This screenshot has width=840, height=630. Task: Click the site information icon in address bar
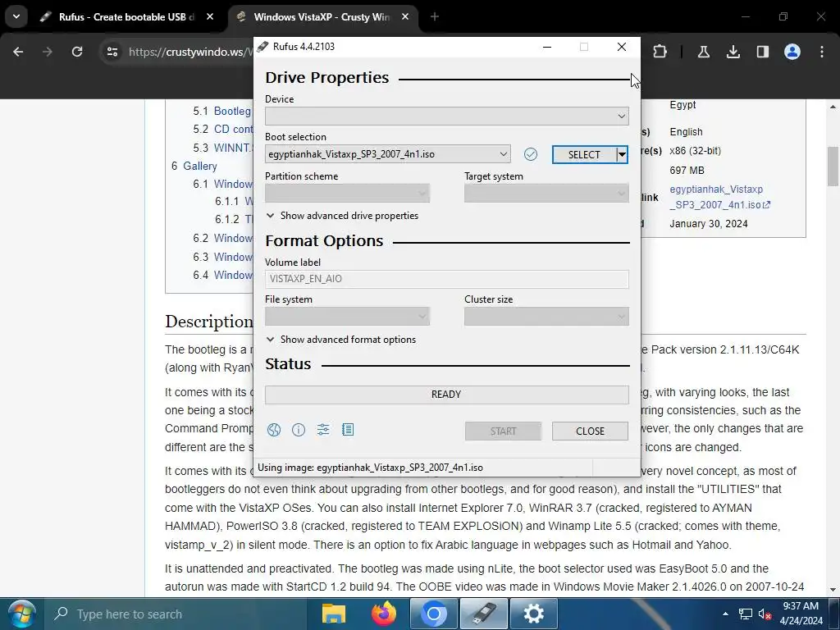tap(112, 52)
